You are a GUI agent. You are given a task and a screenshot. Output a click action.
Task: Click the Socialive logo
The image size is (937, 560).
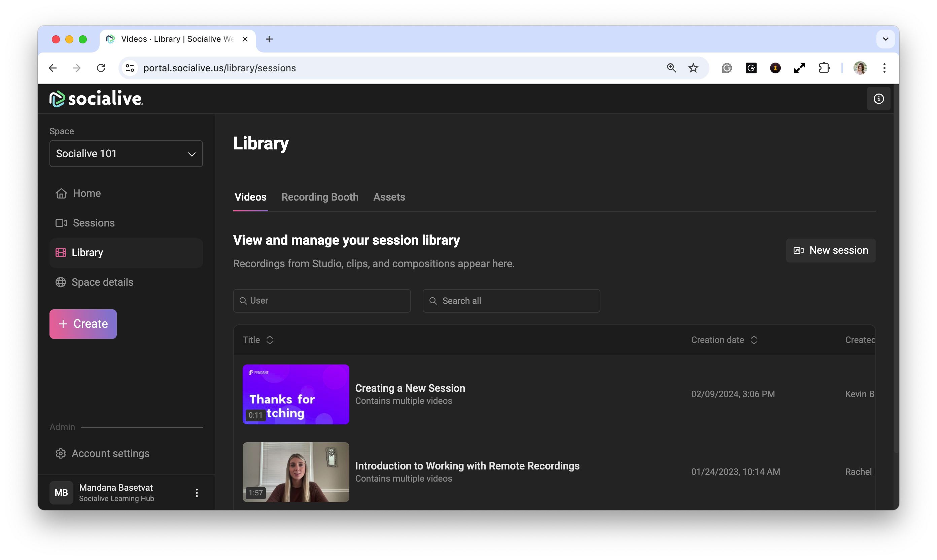[x=96, y=99]
